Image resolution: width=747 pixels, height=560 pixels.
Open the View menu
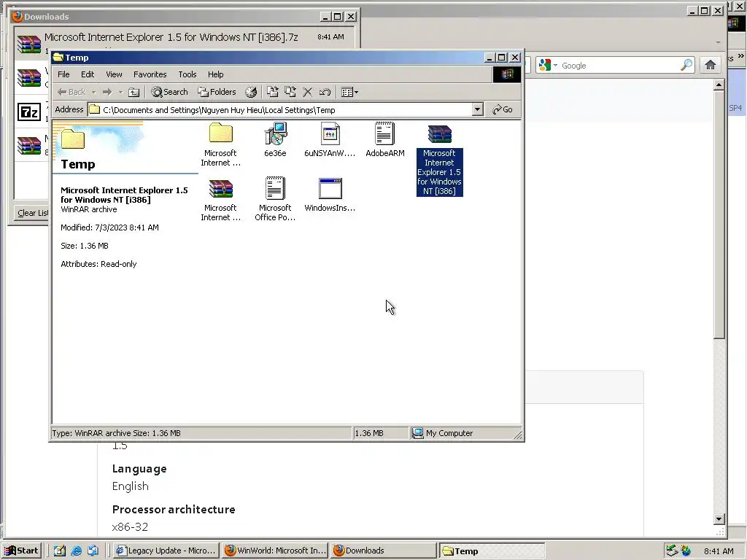click(x=114, y=74)
